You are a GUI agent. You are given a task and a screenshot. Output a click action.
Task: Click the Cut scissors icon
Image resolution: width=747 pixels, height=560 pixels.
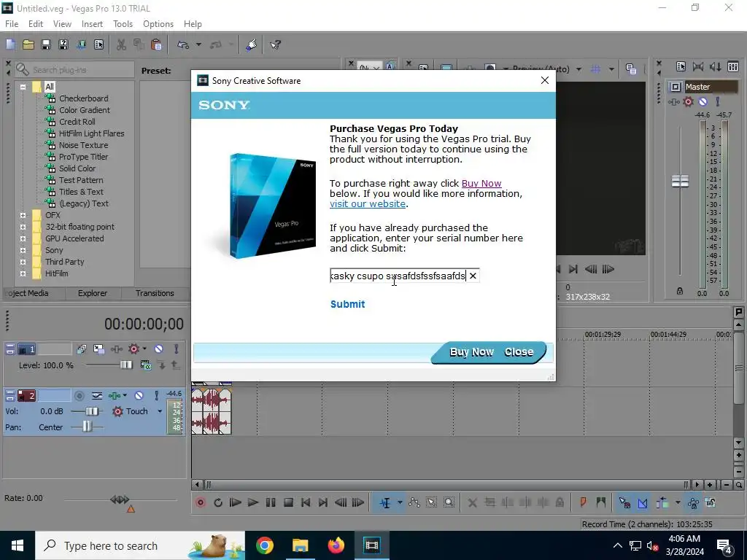coord(122,44)
